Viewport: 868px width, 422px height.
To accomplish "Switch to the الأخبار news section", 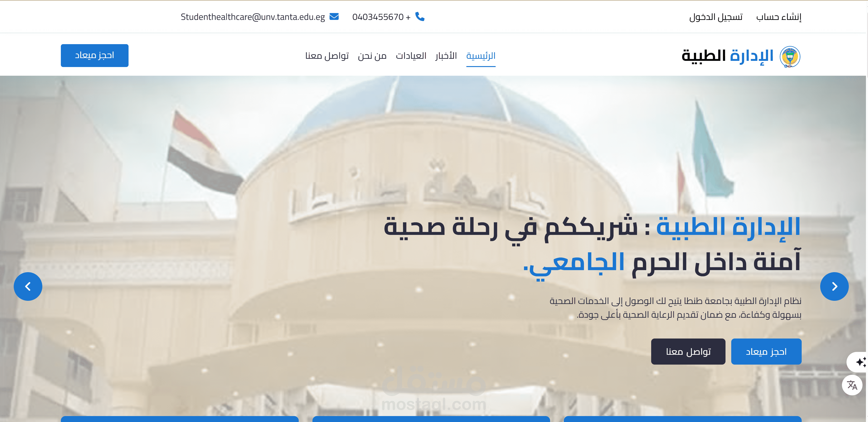I will pyautogui.click(x=446, y=56).
